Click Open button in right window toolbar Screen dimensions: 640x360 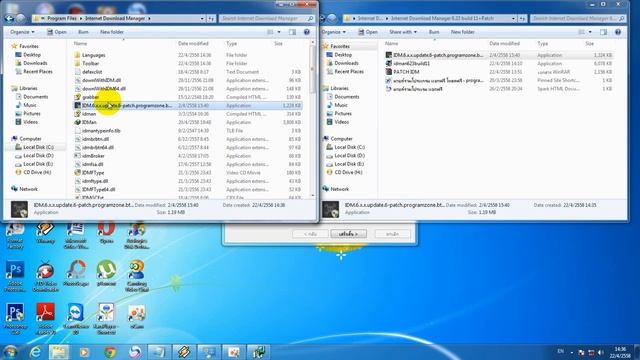pos(368,32)
